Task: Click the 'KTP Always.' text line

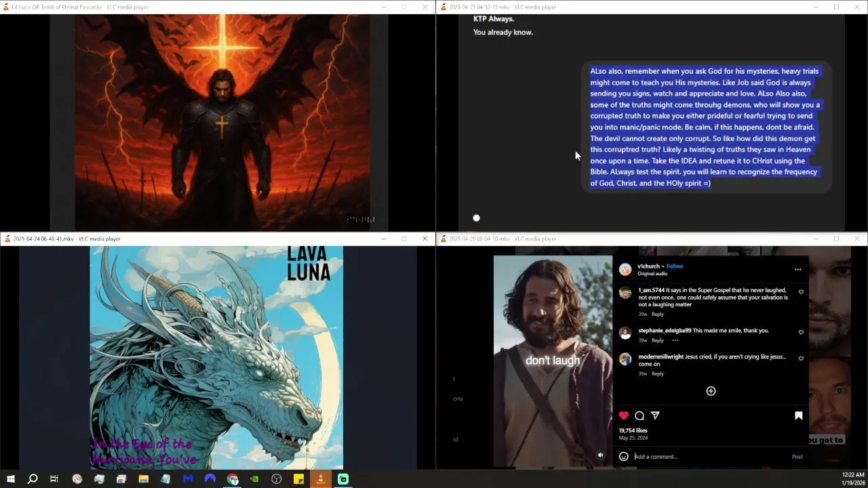Action: [494, 19]
